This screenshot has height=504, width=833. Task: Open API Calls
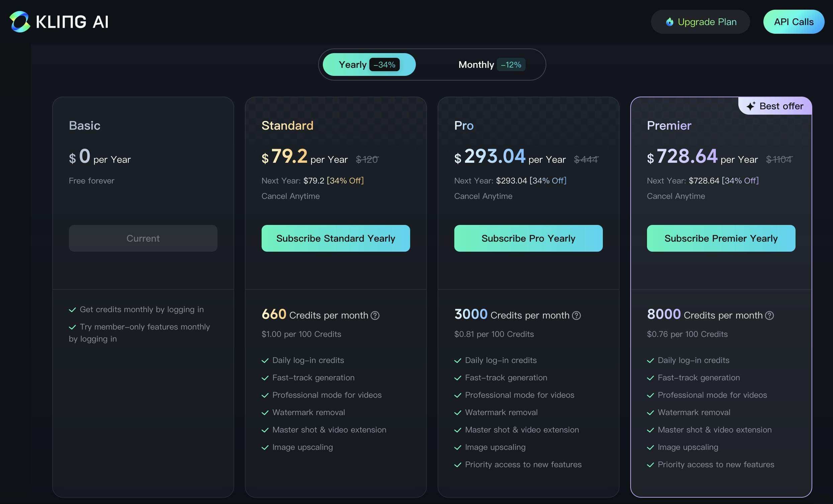tap(794, 22)
